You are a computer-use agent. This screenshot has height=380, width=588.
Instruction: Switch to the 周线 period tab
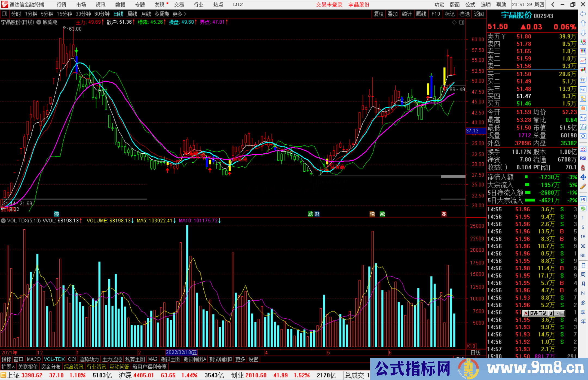point(132,14)
